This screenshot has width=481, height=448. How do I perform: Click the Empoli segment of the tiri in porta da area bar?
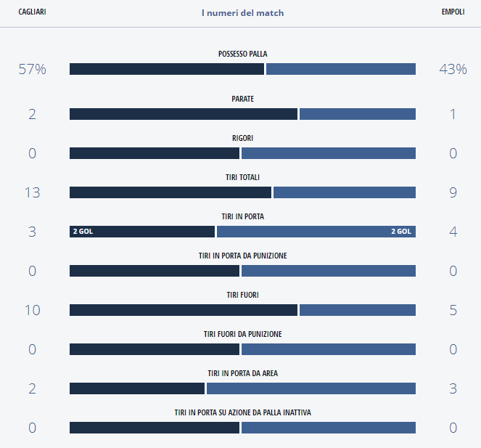click(x=311, y=388)
